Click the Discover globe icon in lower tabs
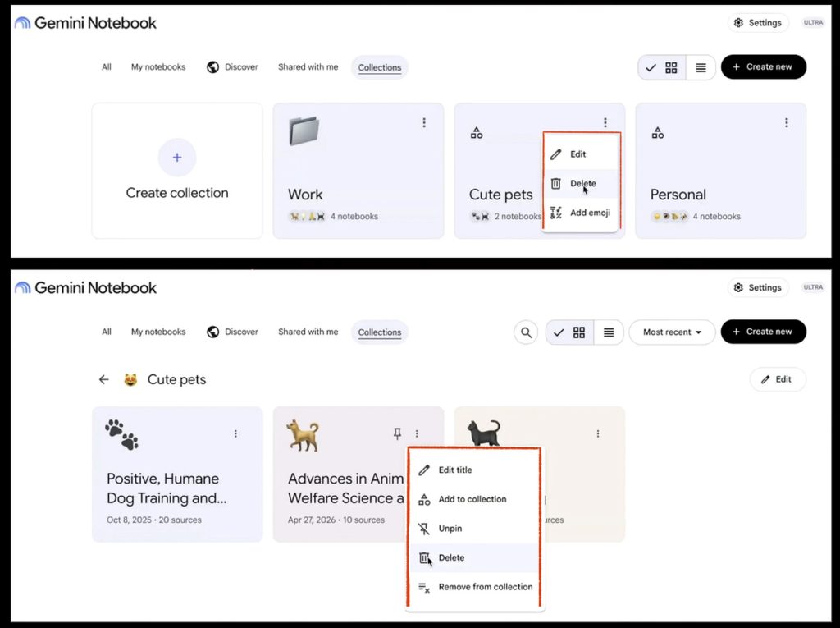The width and height of the screenshot is (840, 628). tap(212, 332)
